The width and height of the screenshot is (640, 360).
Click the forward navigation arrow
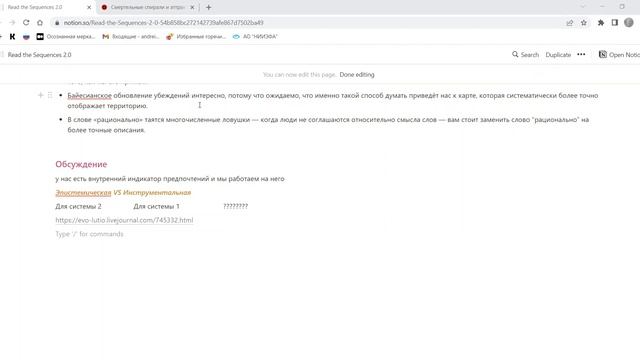12,23
